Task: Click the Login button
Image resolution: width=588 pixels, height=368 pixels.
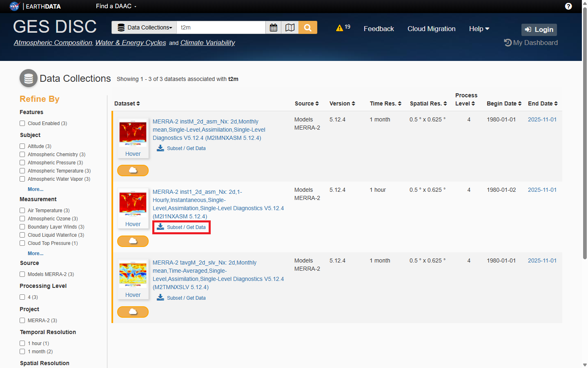Action: (x=539, y=29)
